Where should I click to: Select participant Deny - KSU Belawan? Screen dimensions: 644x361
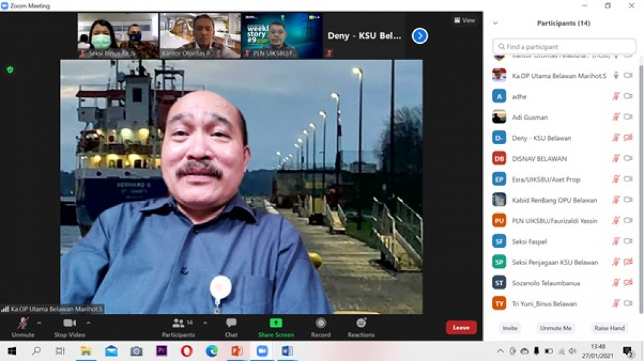pos(564,138)
